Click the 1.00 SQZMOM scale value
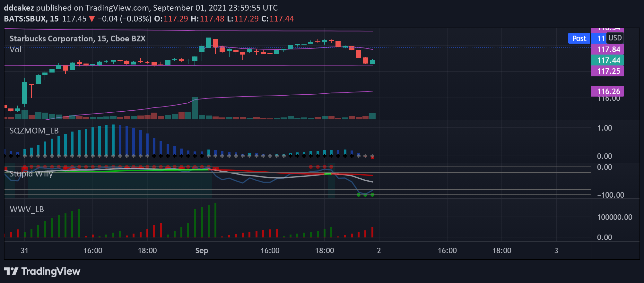The image size is (644, 283). click(605, 128)
